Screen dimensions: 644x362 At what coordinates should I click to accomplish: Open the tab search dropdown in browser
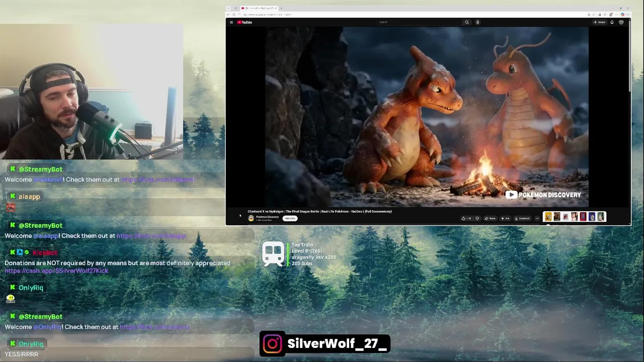[x=228, y=8]
